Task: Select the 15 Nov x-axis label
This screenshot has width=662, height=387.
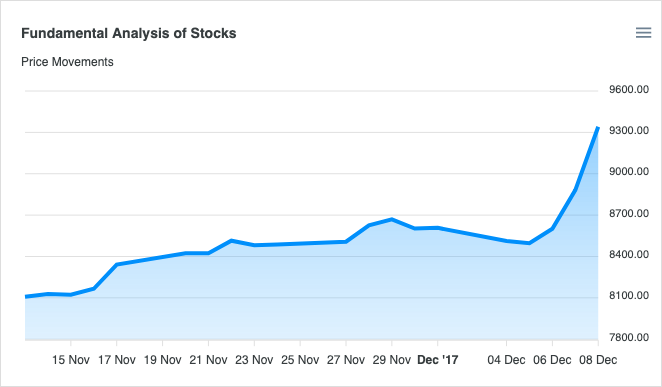Action: click(x=71, y=360)
